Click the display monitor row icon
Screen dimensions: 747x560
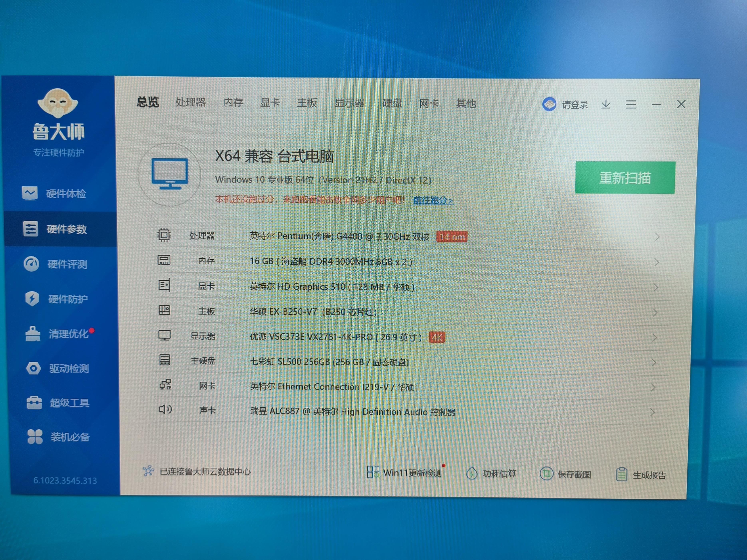(x=165, y=335)
